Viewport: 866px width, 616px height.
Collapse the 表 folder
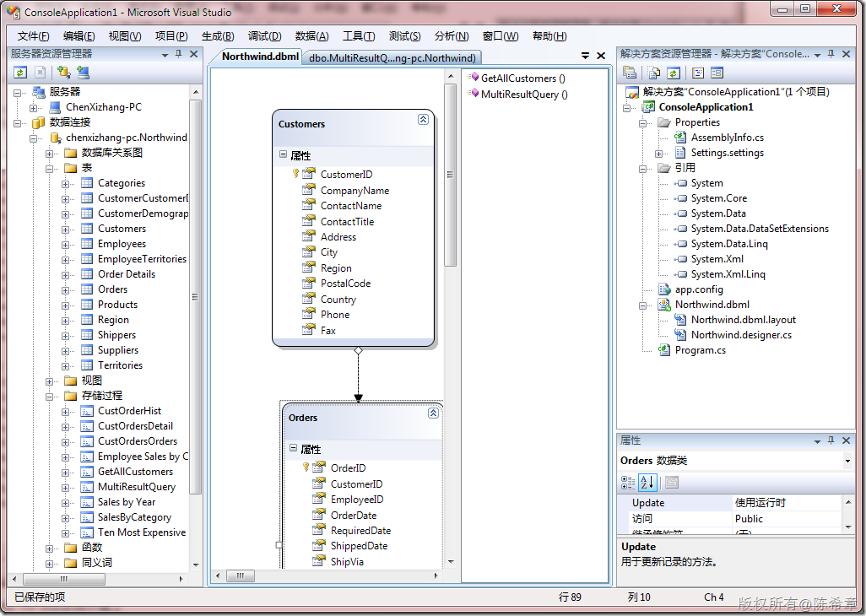49,169
